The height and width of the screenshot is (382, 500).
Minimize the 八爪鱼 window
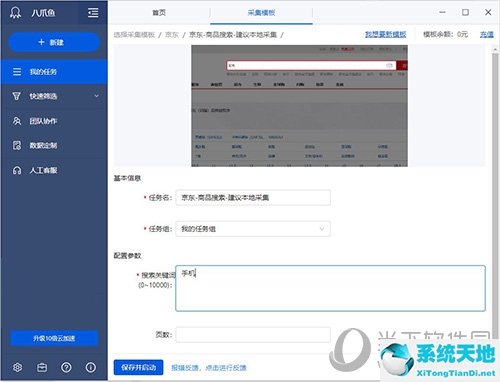[x=442, y=12]
